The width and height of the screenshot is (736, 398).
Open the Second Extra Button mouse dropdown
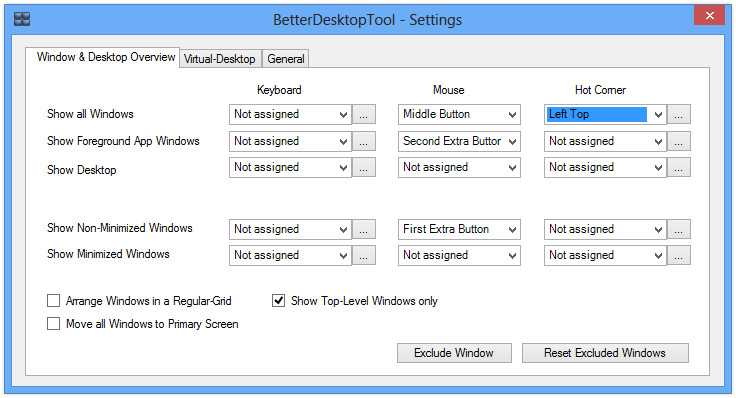(459, 141)
